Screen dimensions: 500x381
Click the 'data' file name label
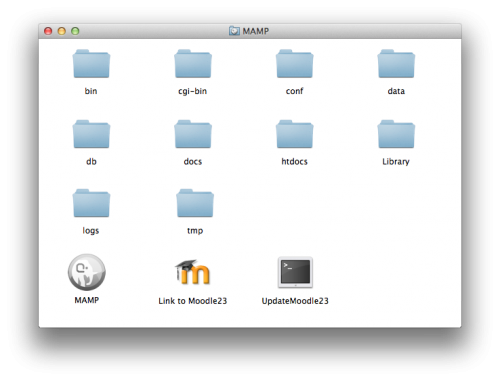click(396, 91)
